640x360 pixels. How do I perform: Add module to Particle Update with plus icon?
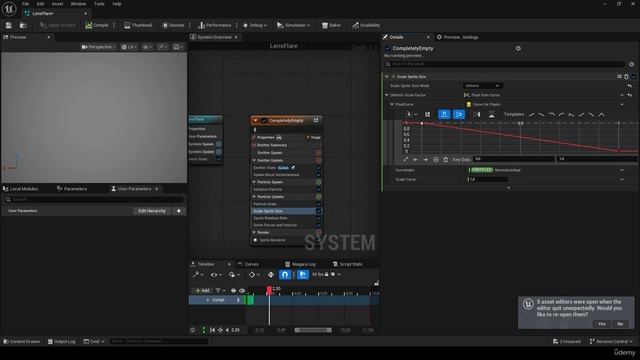(318, 197)
